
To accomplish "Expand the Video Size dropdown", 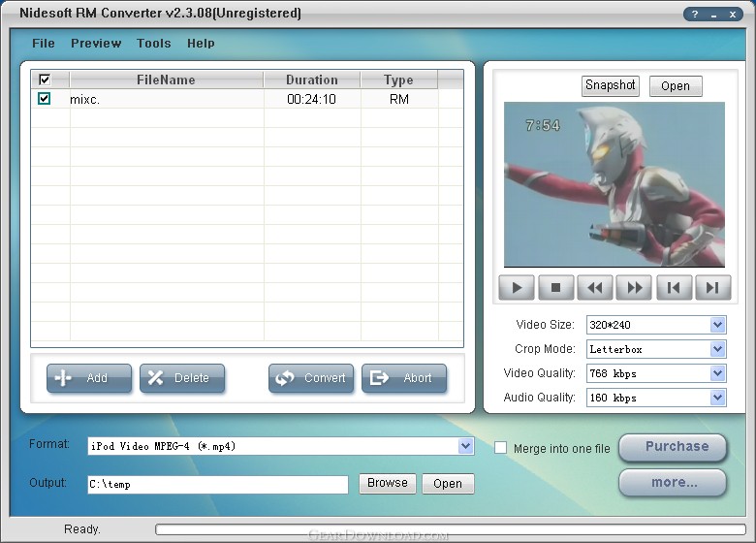I will click(x=717, y=325).
